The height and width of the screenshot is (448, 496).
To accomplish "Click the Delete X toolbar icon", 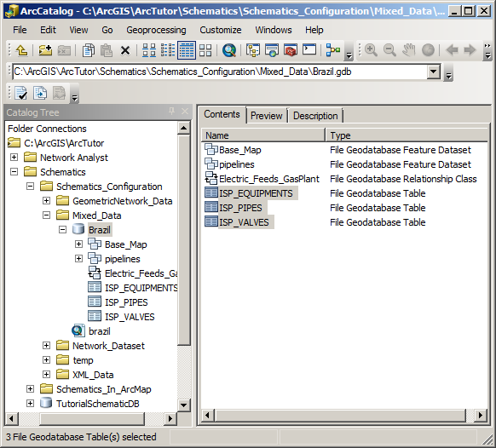I will coord(125,50).
